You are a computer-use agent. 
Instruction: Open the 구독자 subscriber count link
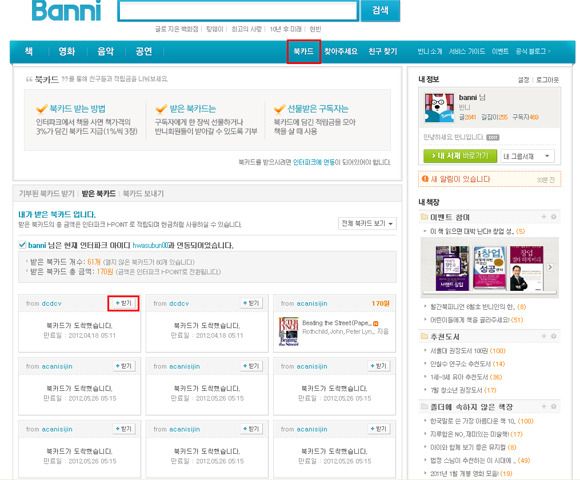[x=525, y=117]
